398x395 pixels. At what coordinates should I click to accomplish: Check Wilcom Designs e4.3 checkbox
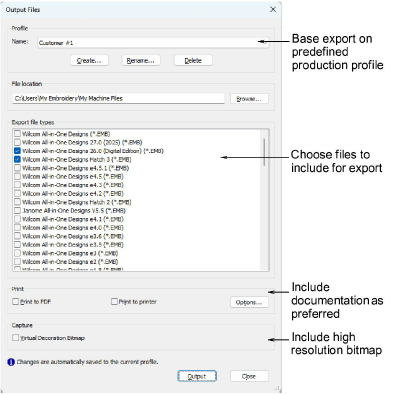17,185
